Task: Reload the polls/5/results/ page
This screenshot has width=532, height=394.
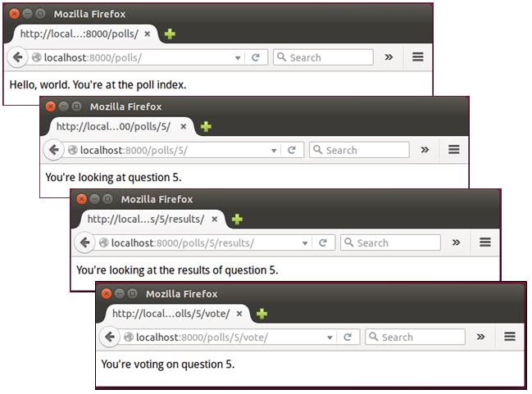Action: coord(323,242)
